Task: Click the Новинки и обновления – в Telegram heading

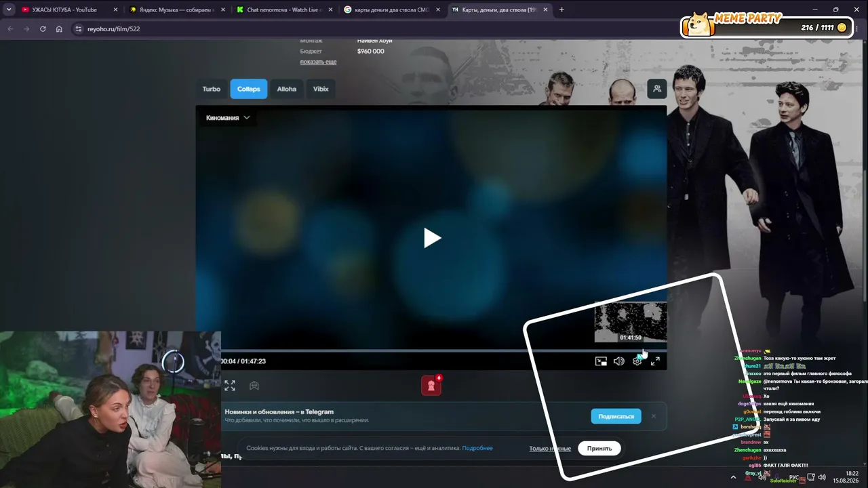Action: click(x=279, y=412)
